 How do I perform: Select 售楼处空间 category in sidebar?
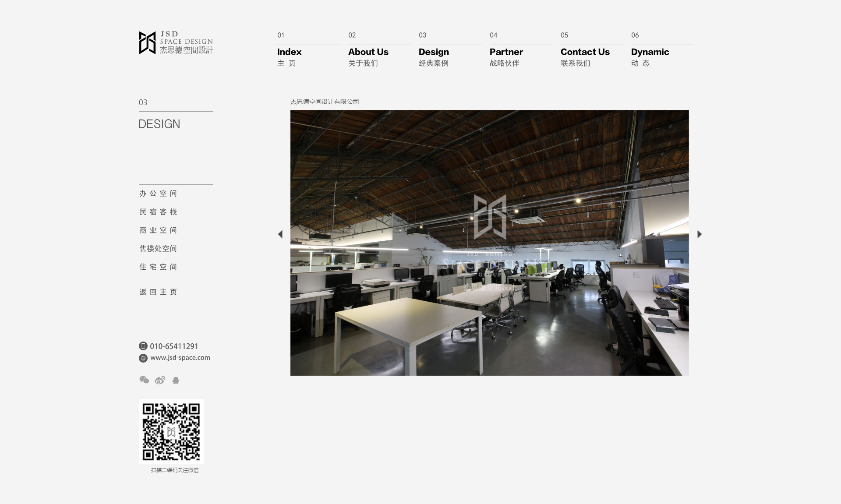[x=158, y=249]
